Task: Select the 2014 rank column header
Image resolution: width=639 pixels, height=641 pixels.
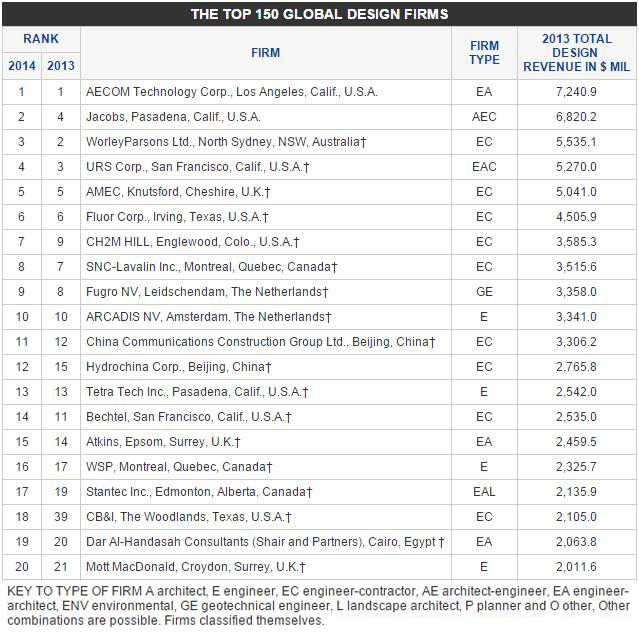Action: [x=22, y=66]
